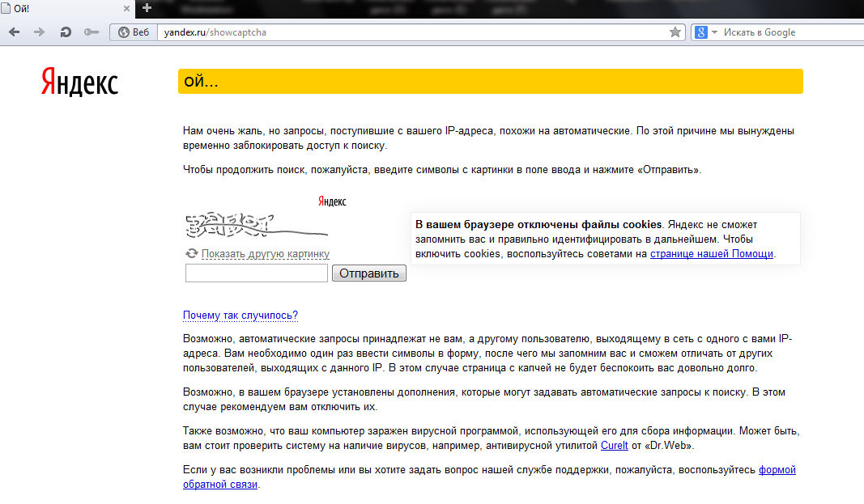
Task: Focus the captcha text input field
Action: tap(257, 273)
